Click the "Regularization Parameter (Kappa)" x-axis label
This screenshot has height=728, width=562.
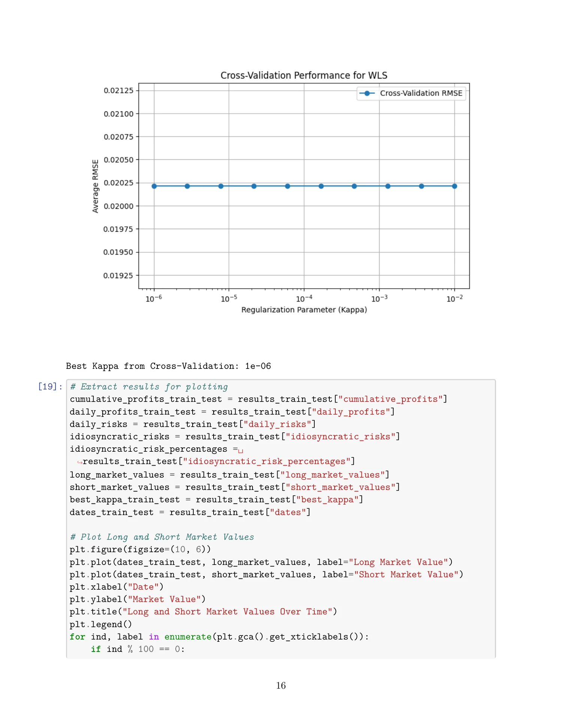click(304, 310)
